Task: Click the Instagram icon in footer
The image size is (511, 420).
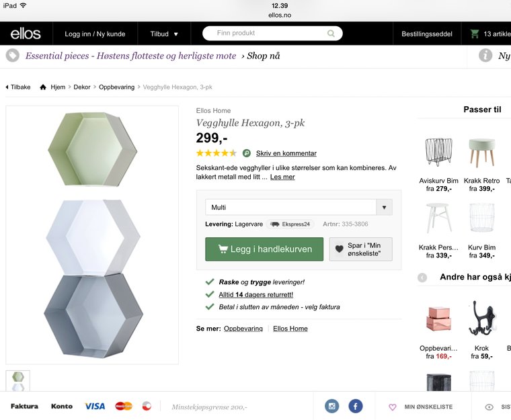Action: point(331,406)
